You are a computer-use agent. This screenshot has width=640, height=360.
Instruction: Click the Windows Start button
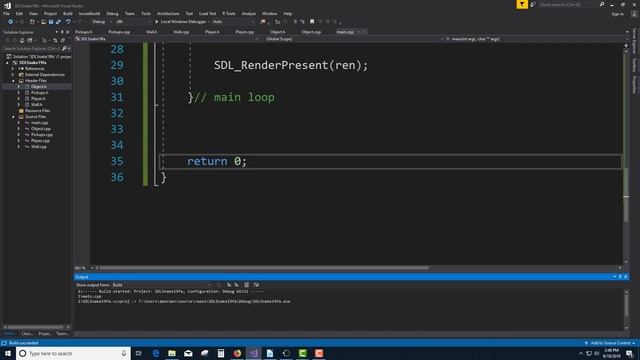point(8,353)
